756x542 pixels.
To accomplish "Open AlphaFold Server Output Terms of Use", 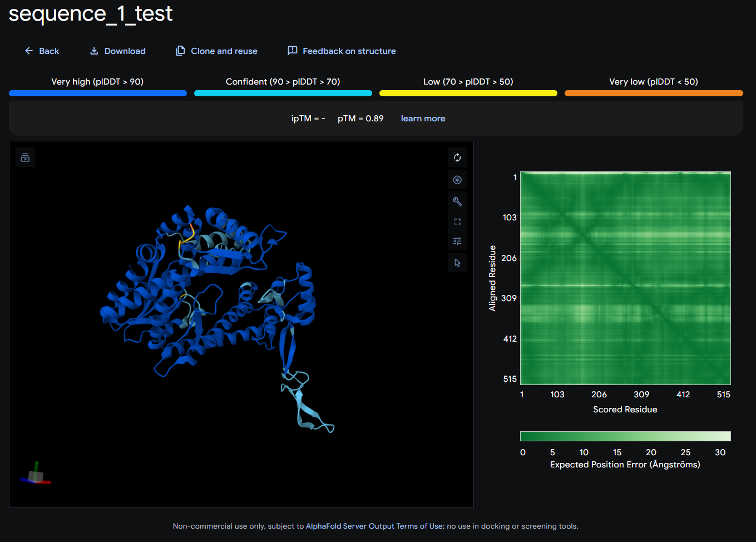I will click(x=374, y=526).
